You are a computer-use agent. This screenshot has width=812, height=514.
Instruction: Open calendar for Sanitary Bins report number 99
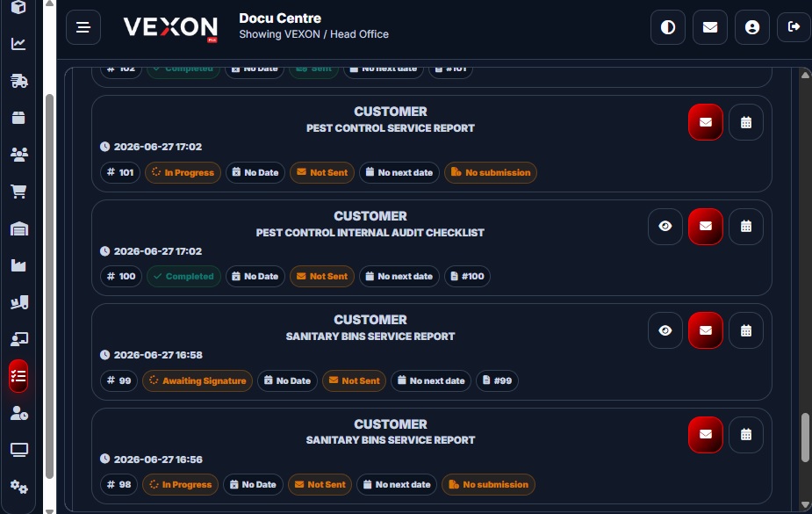pyautogui.click(x=745, y=330)
